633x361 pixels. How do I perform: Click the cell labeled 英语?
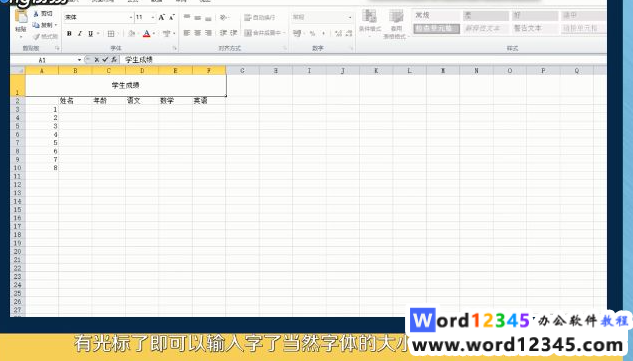tap(209, 101)
